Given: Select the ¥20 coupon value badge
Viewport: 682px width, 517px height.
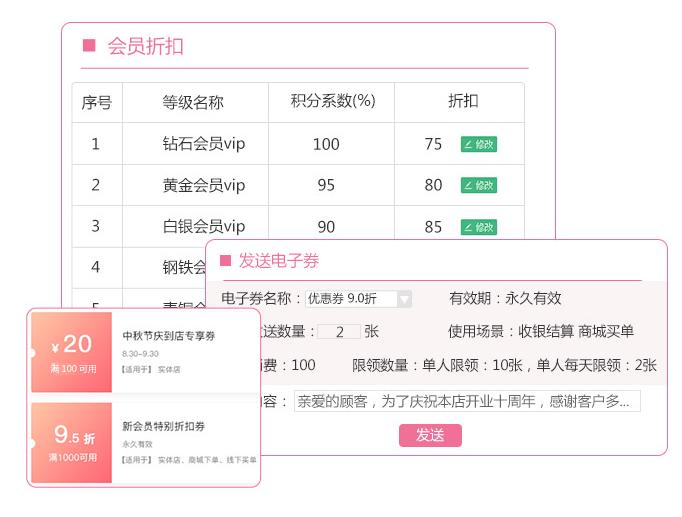Looking at the screenshot, I should coord(72,351).
